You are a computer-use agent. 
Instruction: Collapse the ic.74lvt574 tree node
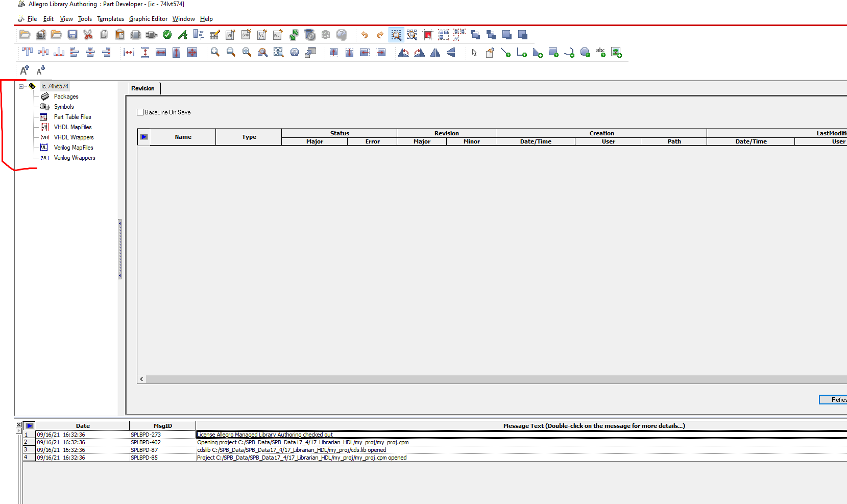tap(21, 86)
